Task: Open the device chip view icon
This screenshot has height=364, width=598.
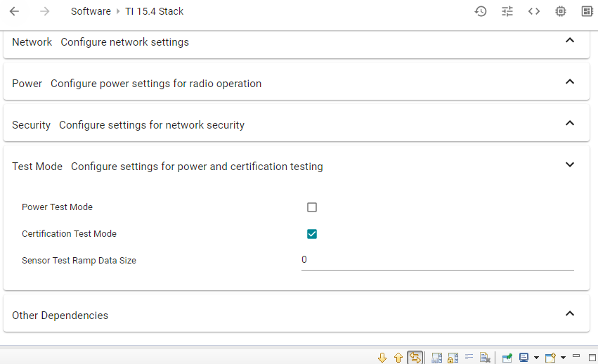Action: click(x=561, y=11)
